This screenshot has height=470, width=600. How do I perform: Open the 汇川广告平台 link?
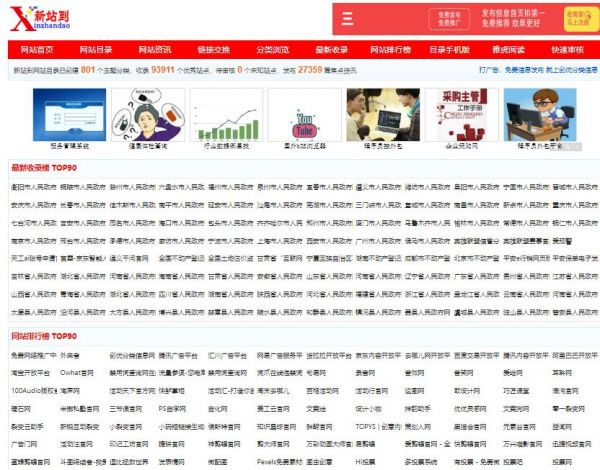pos(227,356)
